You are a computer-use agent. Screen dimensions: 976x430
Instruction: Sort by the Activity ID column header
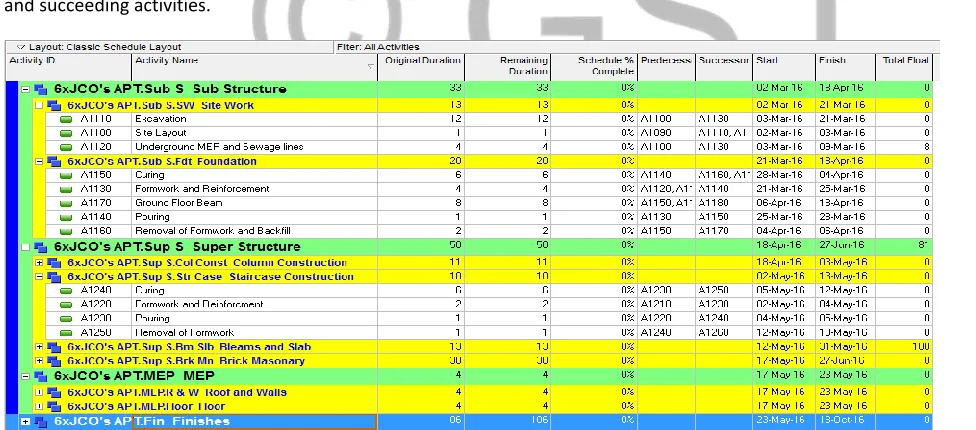coord(68,67)
